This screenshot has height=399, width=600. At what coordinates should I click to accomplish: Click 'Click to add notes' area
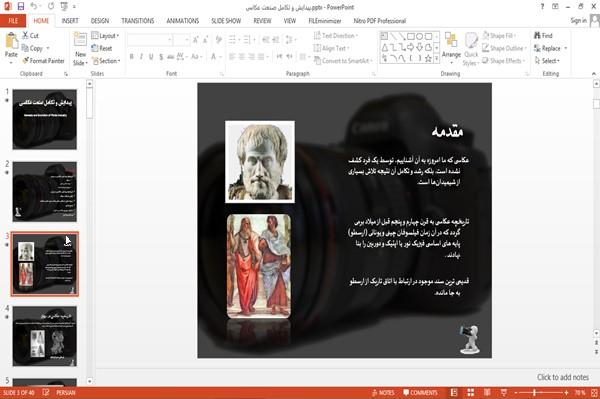562,377
